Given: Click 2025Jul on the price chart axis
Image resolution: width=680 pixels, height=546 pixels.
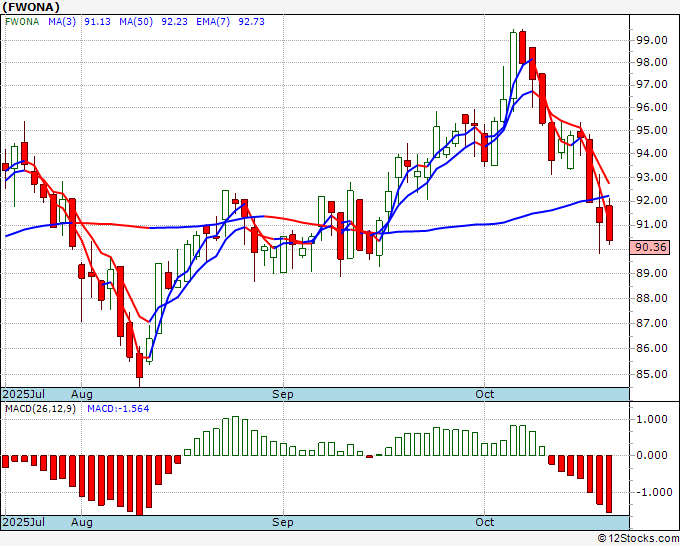Looking at the screenshot, I should click(24, 394).
